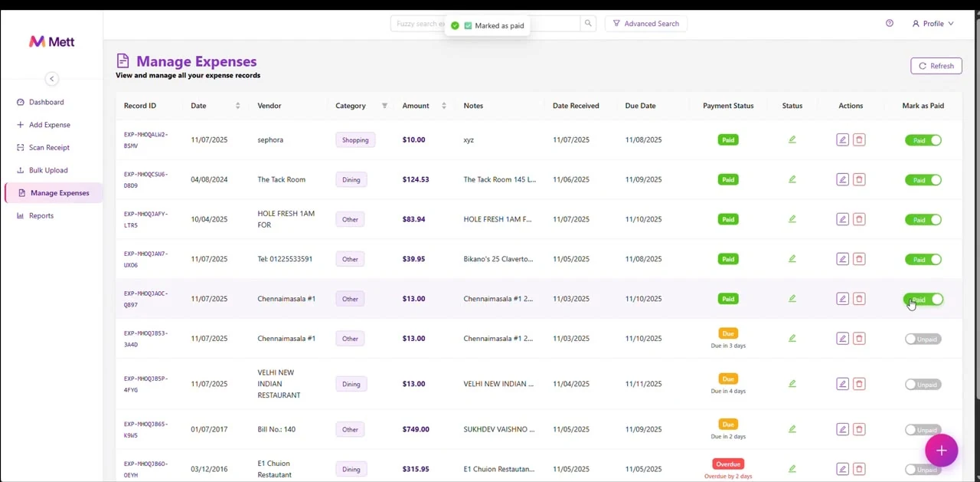Sort by Date column arrows
Viewport: 980px width, 482px height.
coord(237,106)
